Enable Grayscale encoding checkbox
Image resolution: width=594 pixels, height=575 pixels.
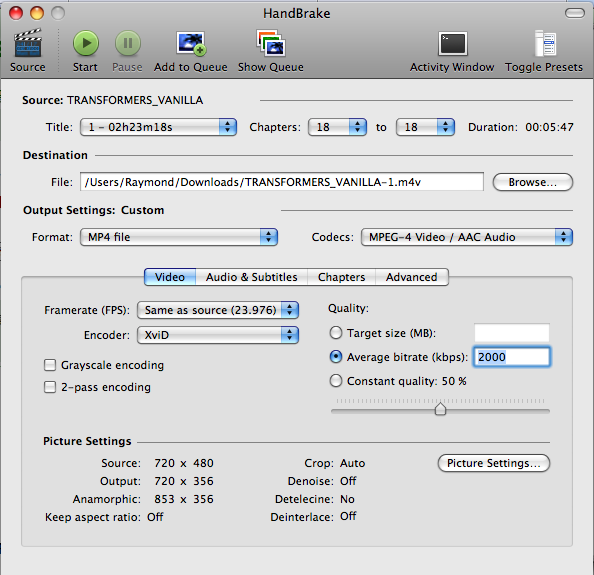(x=50, y=365)
